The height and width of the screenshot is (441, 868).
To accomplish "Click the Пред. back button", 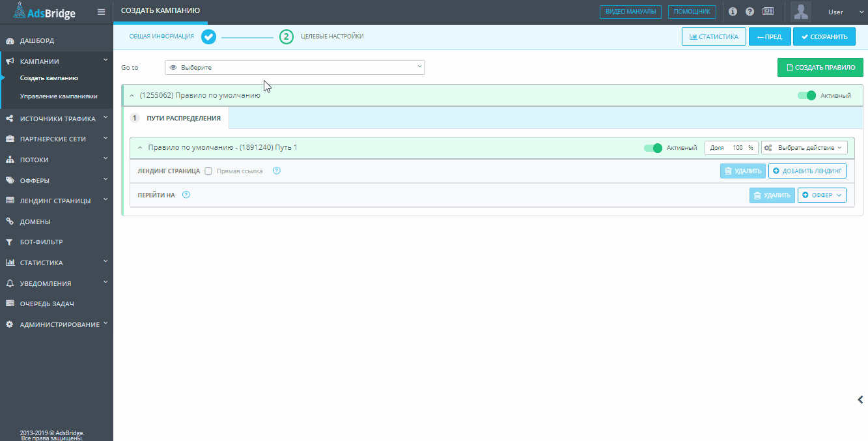I will 770,36.
